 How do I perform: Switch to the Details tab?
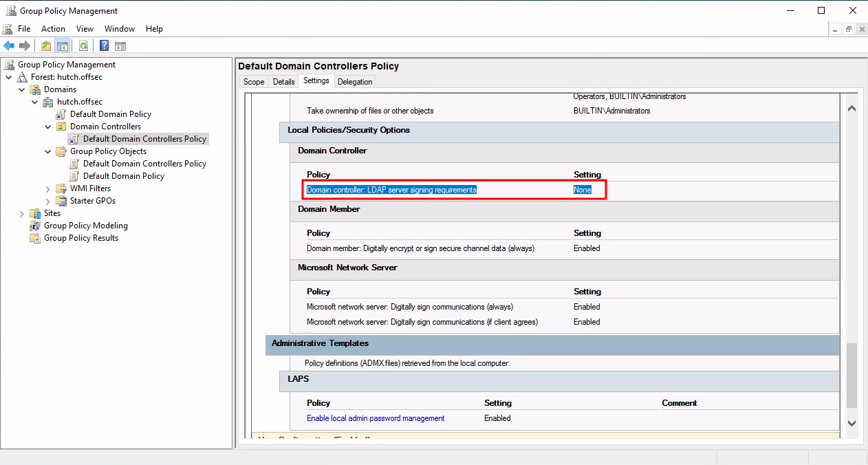coord(283,82)
